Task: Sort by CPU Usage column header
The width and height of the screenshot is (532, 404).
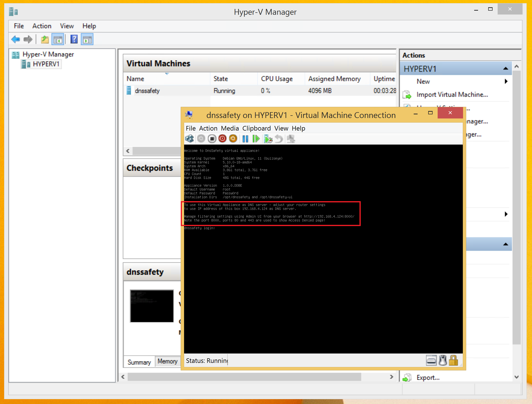Action: tap(281, 79)
